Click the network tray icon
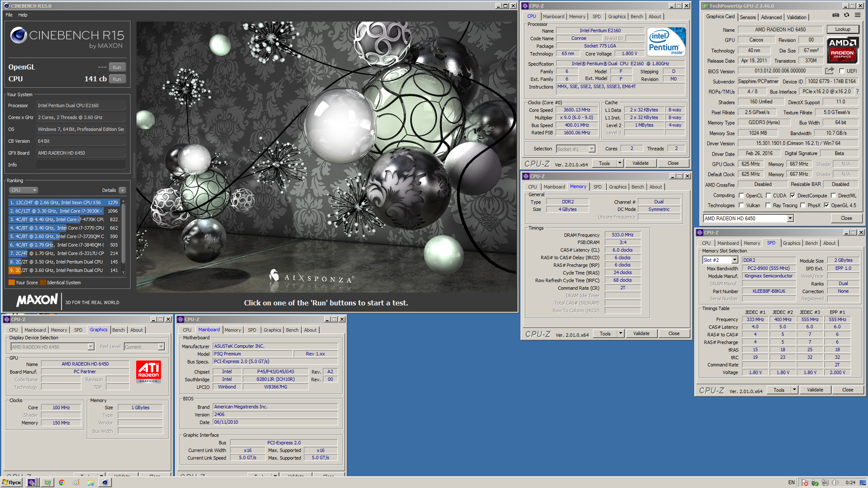The image size is (868, 488). click(825, 482)
